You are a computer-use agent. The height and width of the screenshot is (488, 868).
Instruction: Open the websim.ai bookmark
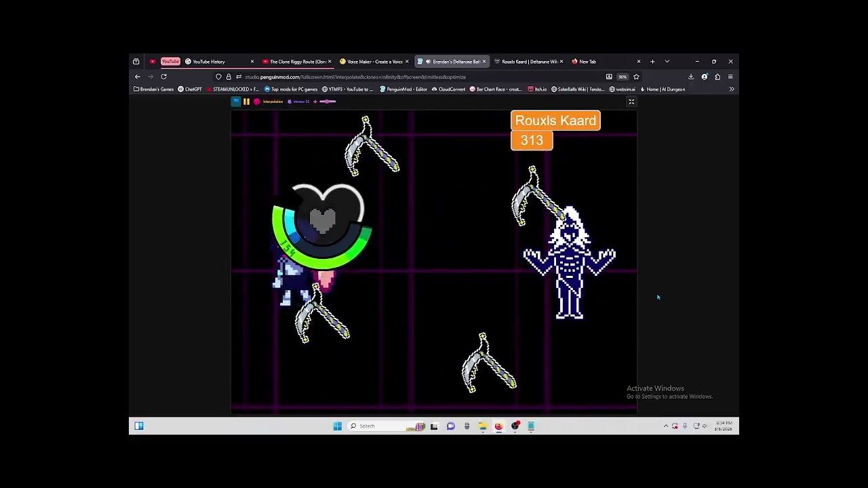tap(623, 89)
